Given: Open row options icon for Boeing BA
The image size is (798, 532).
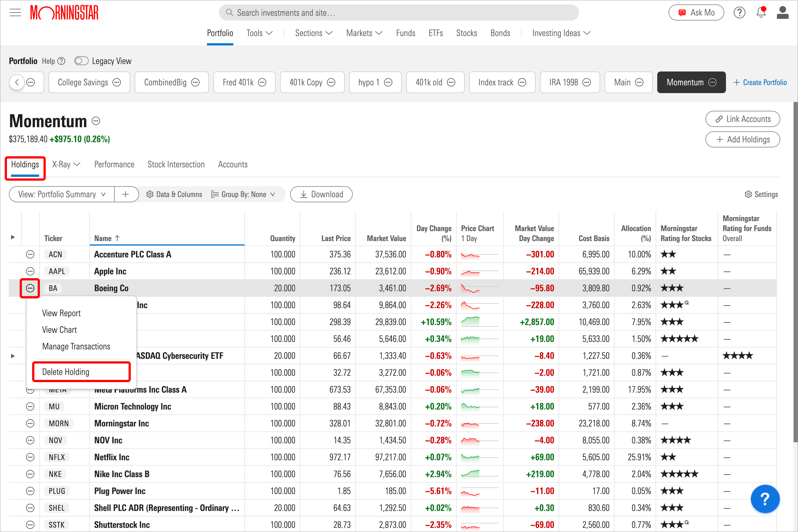Looking at the screenshot, I should 30,288.
